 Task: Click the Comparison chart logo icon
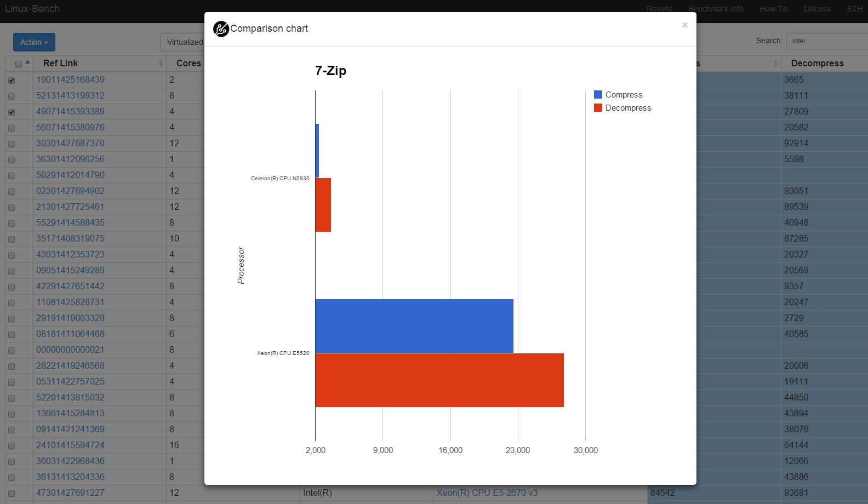point(221,28)
